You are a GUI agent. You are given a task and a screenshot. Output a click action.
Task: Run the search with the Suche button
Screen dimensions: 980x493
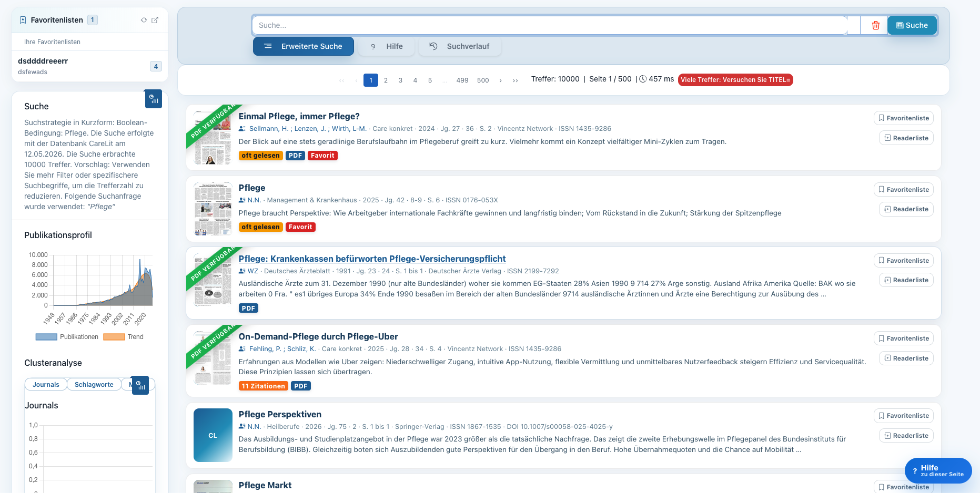point(912,25)
